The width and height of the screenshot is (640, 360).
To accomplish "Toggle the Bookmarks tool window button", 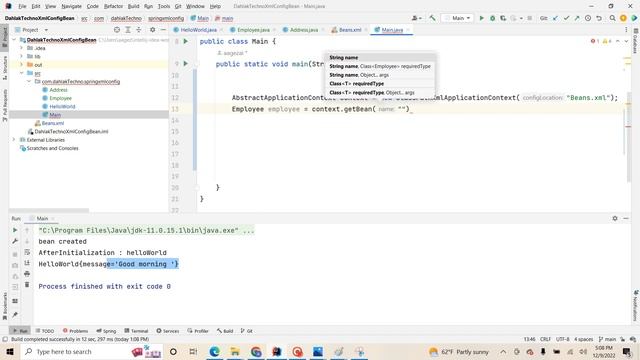I will point(4,306).
